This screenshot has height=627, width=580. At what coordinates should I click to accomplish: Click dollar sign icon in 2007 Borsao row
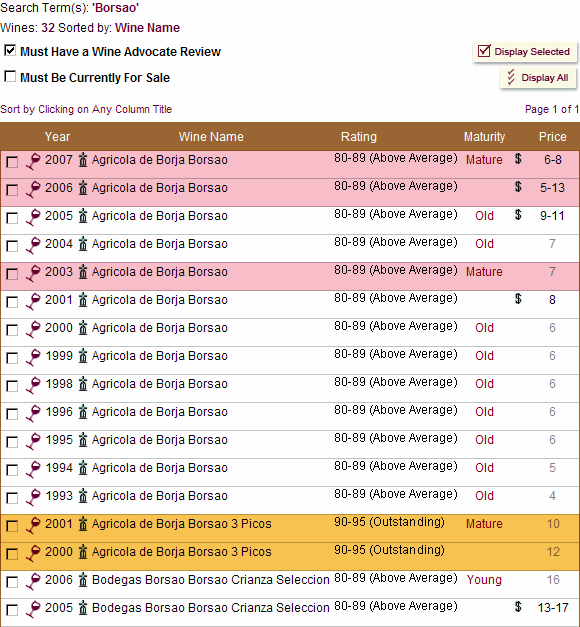tap(518, 159)
